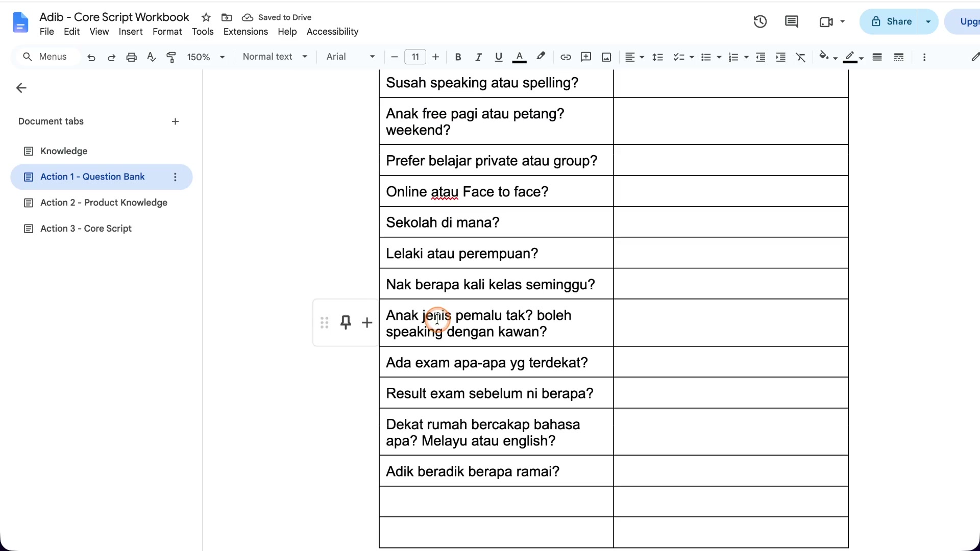Toggle underline formatting
The width and height of the screenshot is (980, 551).
[x=499, y=57]
